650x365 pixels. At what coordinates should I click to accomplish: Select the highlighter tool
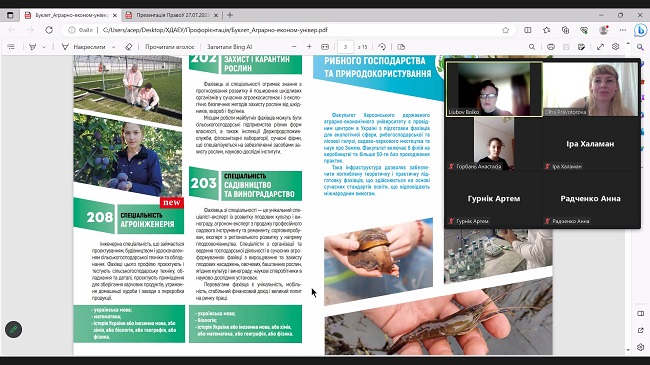32,47
